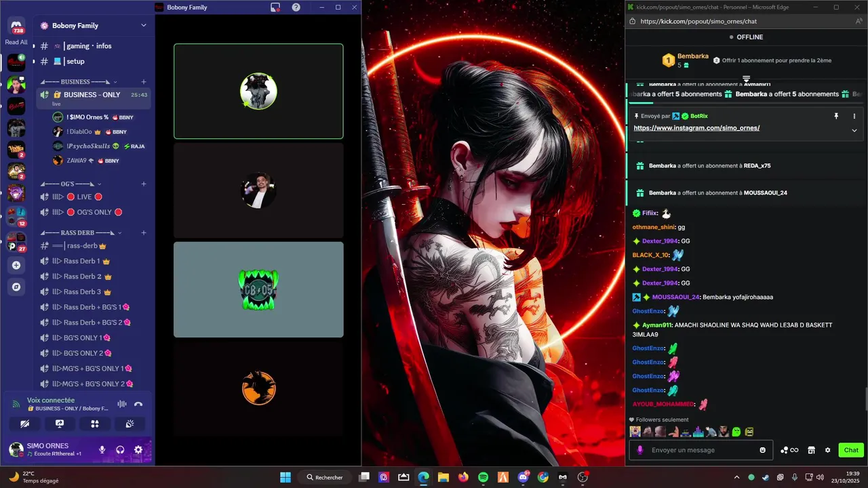The height and width of the screenshot is (488, 868).
Task: Click username AYOUB_MOHAMMED in chat
Action: (663, 404)
